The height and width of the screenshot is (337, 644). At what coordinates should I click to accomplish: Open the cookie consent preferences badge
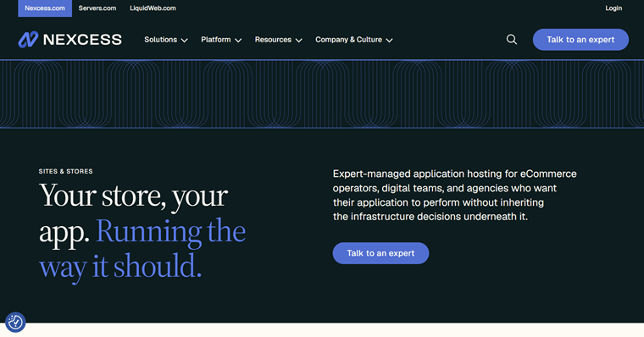(15, 323)
